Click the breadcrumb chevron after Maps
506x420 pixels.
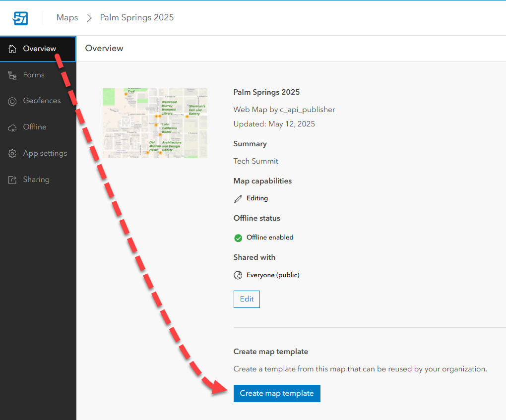(89, 17)
